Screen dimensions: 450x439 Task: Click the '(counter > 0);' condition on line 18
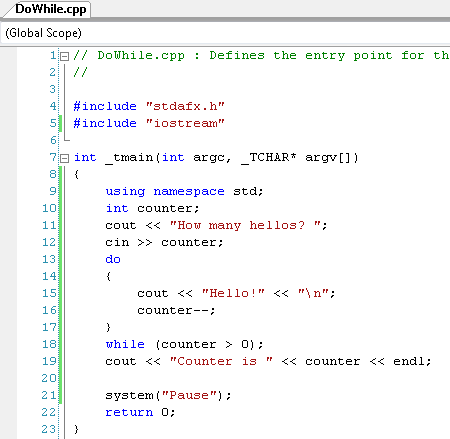click(x=209, y=344)
